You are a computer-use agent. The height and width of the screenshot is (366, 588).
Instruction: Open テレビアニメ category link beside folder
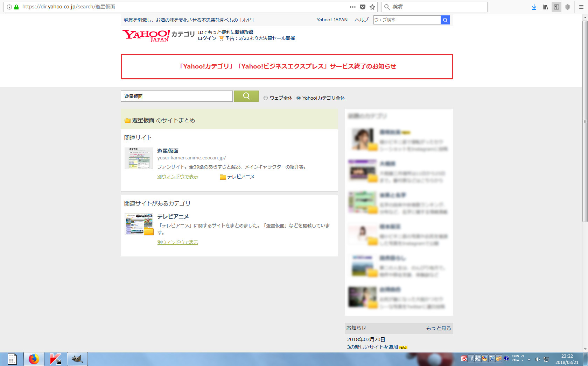pos(241,177)
